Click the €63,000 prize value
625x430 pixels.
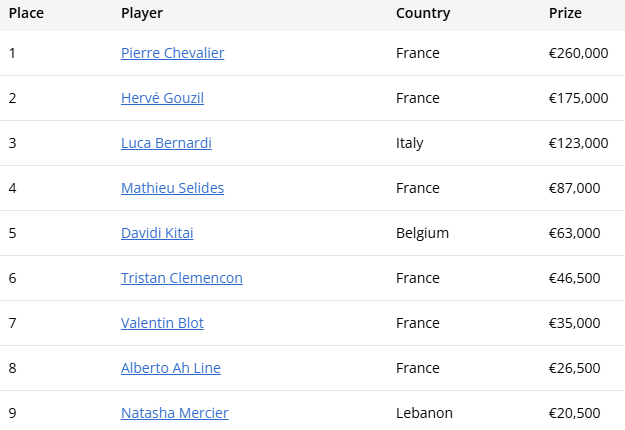(x=574, y=233)
